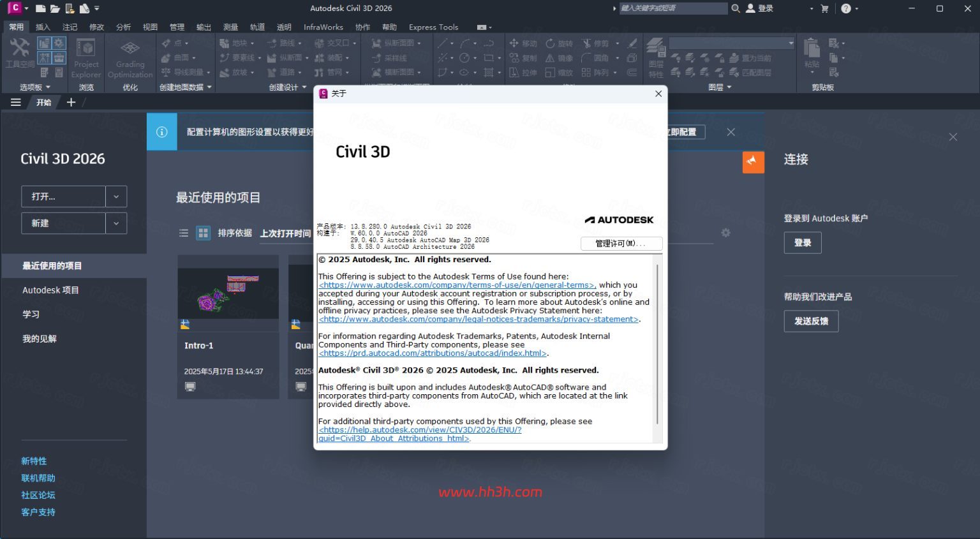
Task: Sign in via 登录 in title bar
Action: point(759,8)
